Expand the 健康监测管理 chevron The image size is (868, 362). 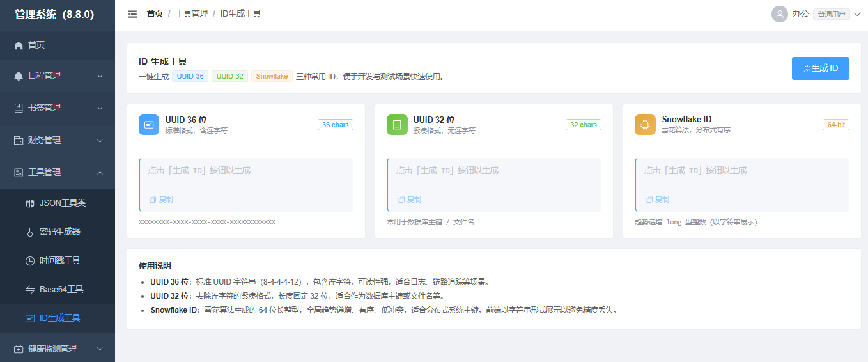click(x=100, y=349)
